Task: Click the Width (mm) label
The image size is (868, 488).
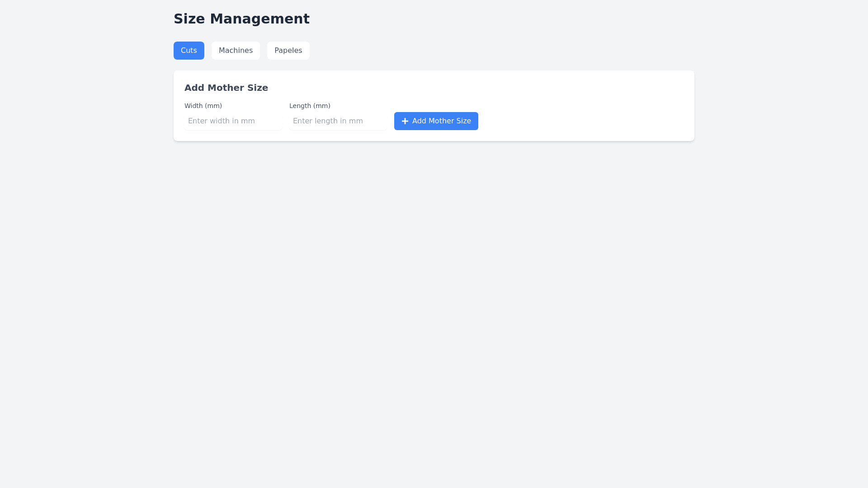Action: (x=203, y=106)
